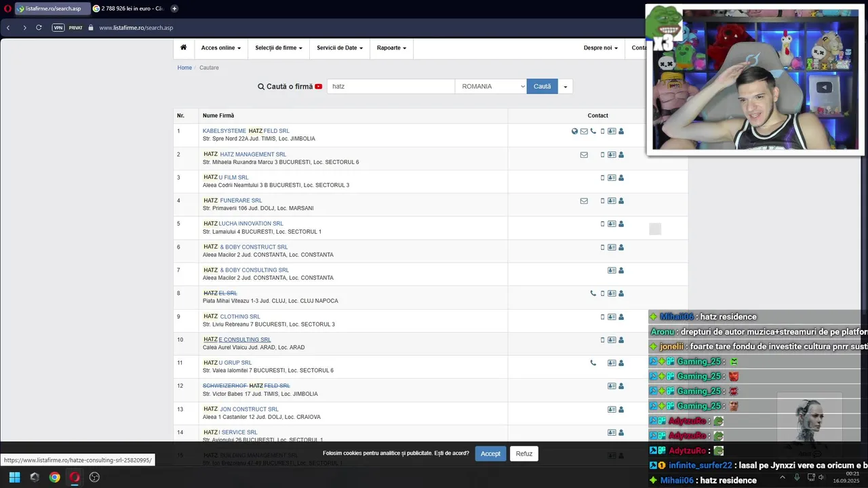The height and width of the screenshot is (488, 868).
Task: Open ID card icon for HATZ & BOBY CONSULTING
Action: click(x=612, y=270)
